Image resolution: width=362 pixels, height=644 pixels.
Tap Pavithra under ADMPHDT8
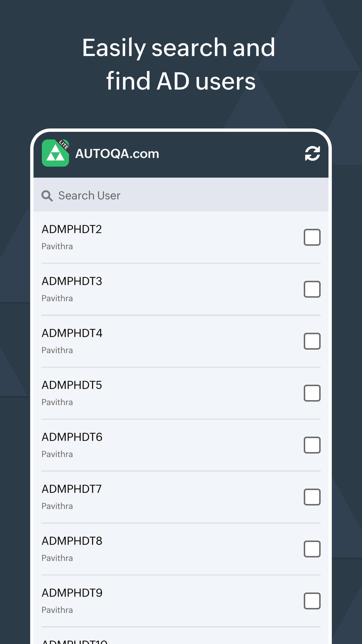tap(57, 558)
